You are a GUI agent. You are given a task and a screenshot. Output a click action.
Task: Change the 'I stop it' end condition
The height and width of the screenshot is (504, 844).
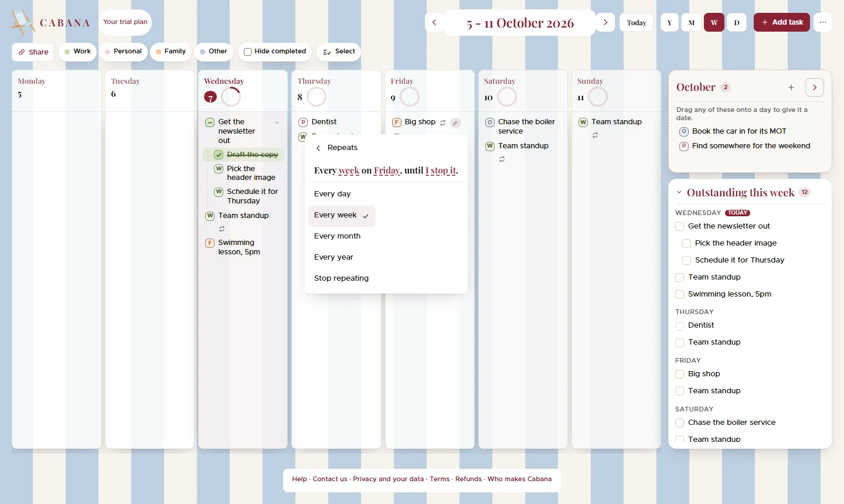point(441,171)
